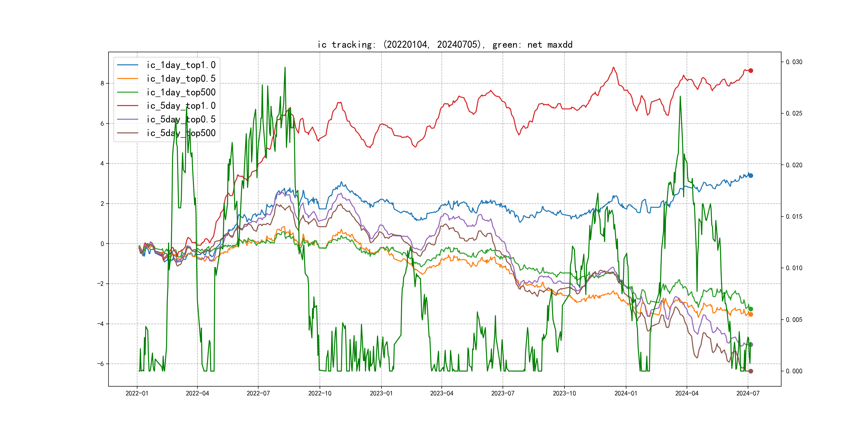
Task: Click the blue endpoint marker dot
Action: point(751,175)
